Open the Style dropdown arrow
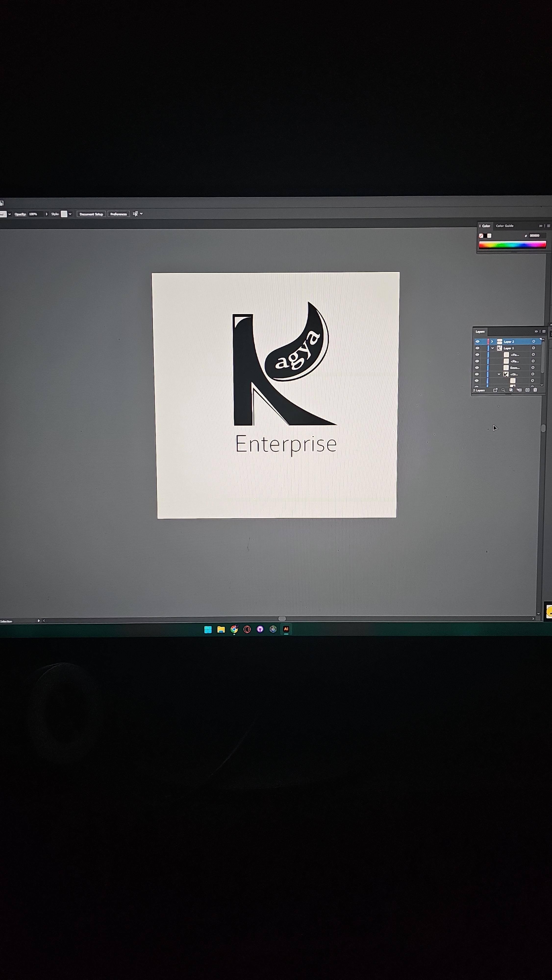Image resolution: width=552 pixels, height=980 pixels. pyautogui.click(x=70, y=214)
